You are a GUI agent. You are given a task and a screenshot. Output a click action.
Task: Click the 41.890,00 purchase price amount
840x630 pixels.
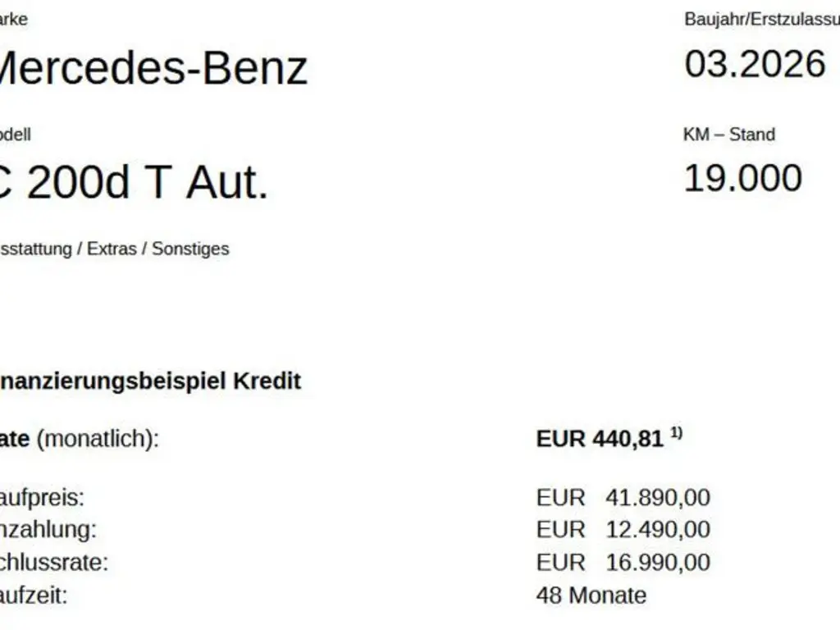tap(658, 497)
